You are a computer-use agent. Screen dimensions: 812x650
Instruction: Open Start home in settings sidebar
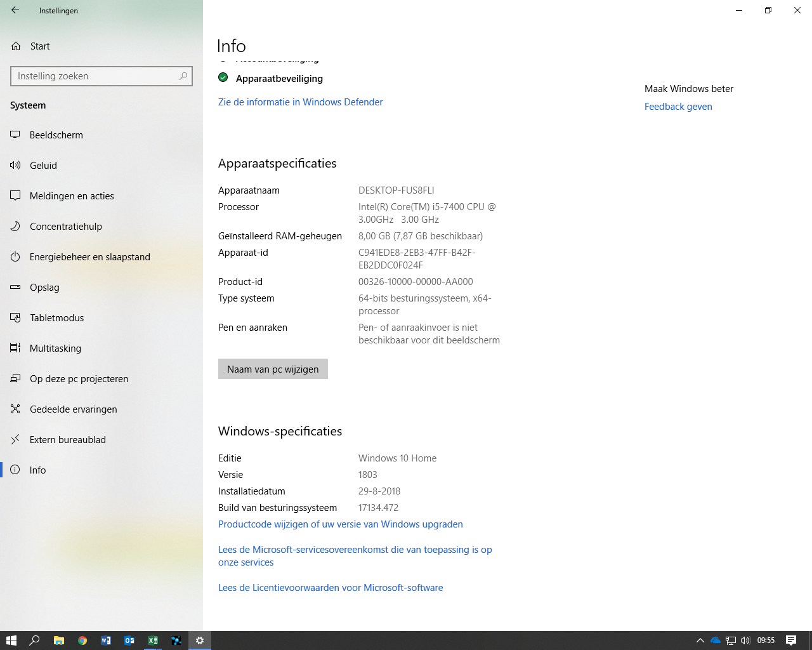pos(39,46)
